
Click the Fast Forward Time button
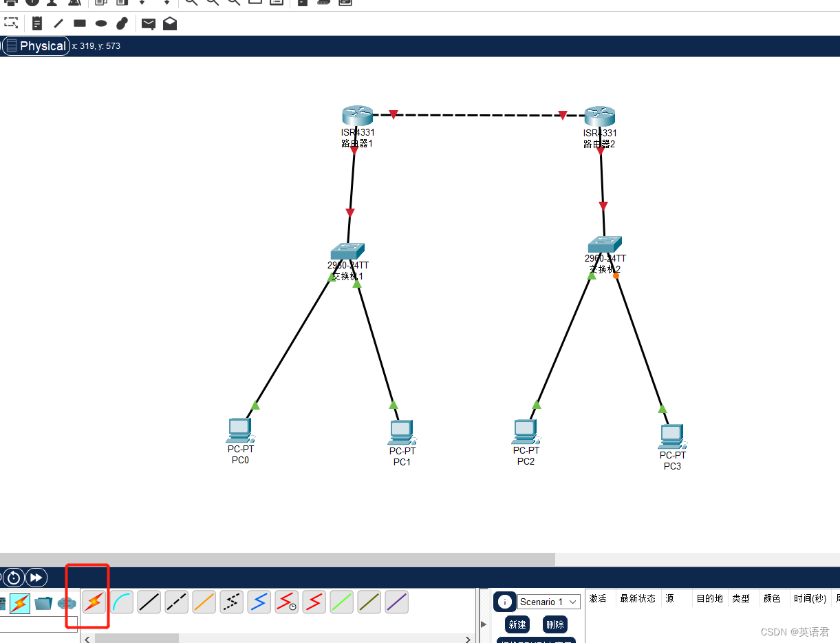click(x=36, y=578)
